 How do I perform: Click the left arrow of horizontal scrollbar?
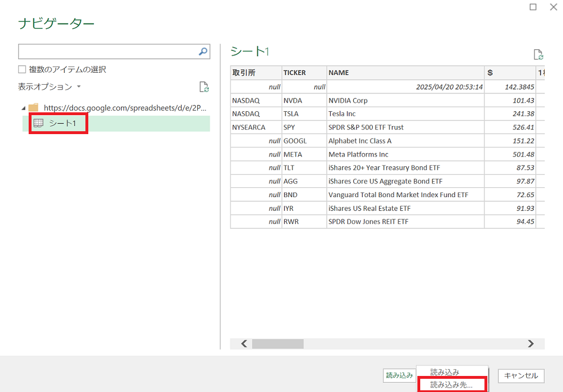(x=244, y=344)
